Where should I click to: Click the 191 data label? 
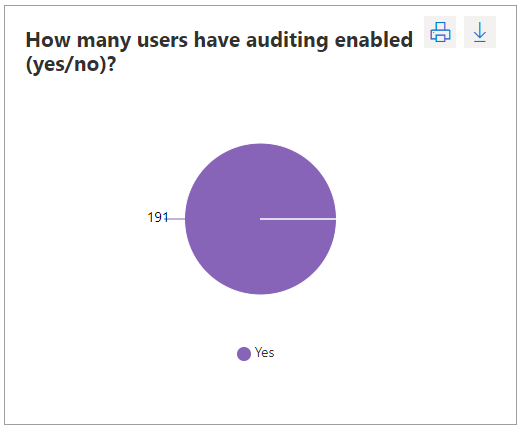(158, 218)
